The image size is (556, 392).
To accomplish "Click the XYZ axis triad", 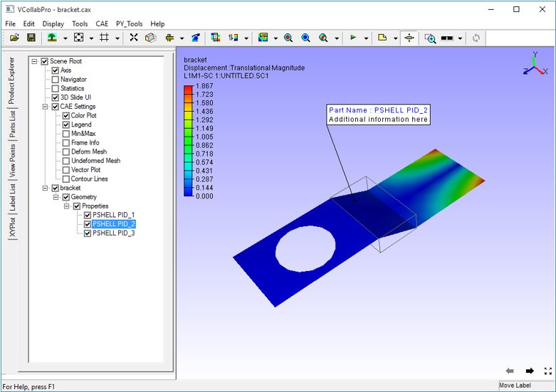I will [x=535, y=64].
